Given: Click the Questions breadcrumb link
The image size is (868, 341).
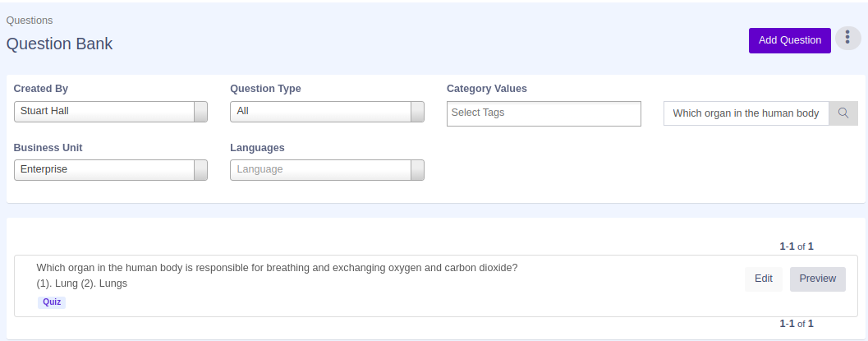Looking at the screenshot, I should (30, 20).
